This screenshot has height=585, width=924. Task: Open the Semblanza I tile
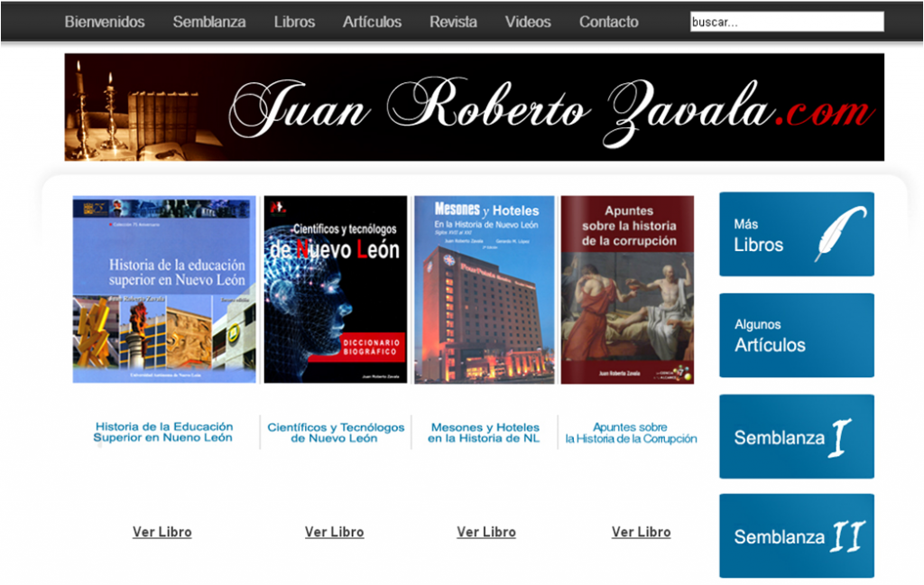pyautogui.click(x=796, y=436)
